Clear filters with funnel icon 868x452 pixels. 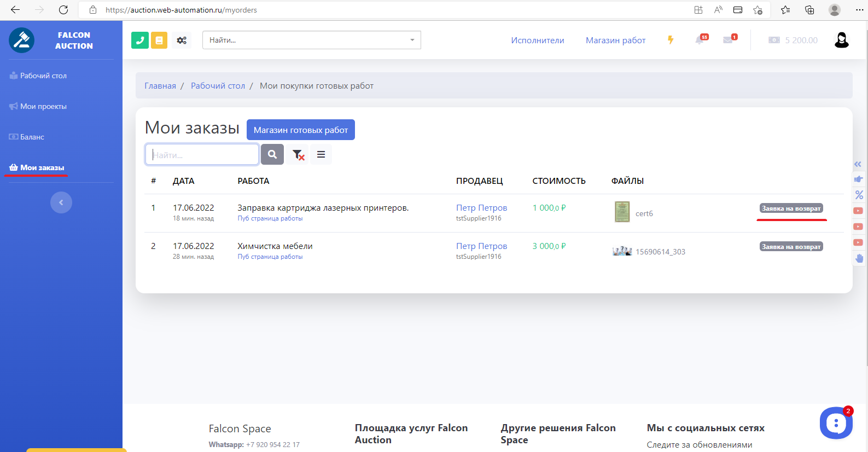(x=298, y=155)
